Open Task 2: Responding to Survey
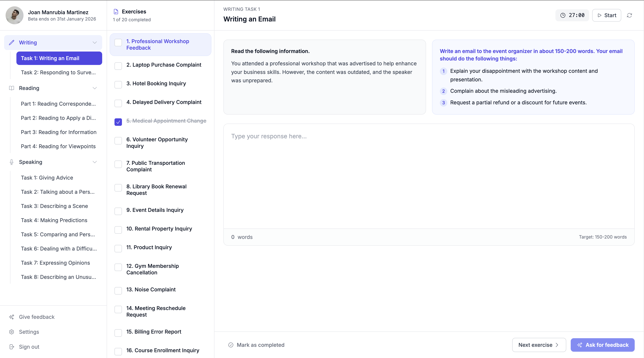 [58, 72]
